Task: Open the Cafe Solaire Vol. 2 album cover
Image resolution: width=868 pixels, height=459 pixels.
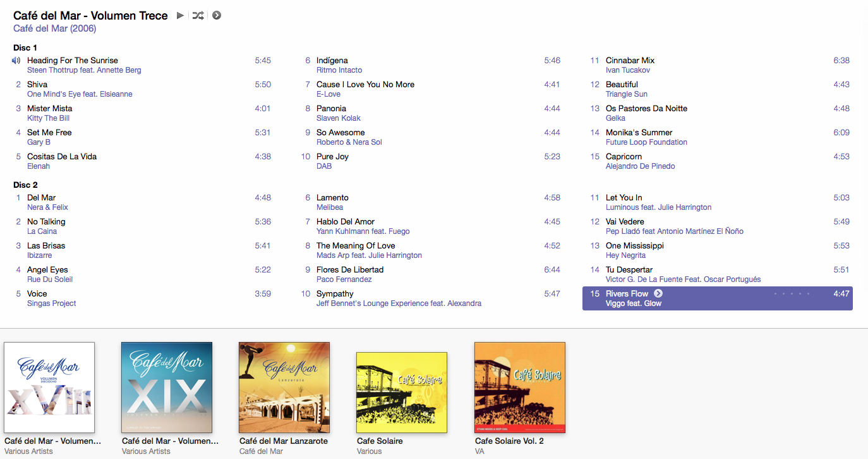Action: coord(520,388)
